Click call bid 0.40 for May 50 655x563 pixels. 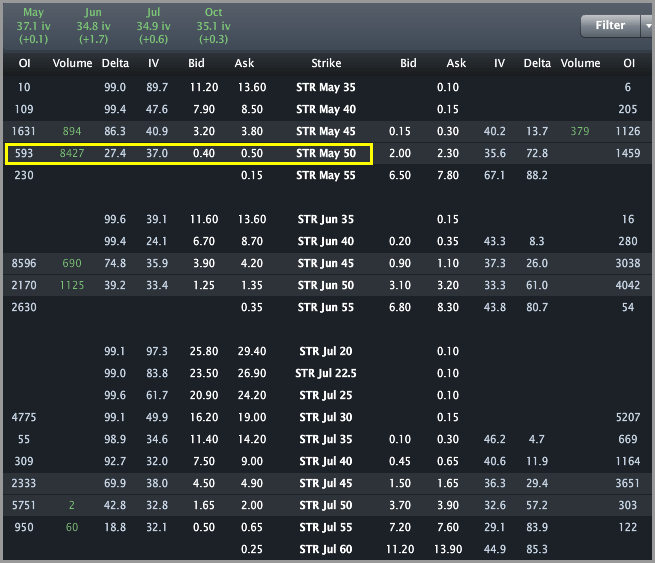point(204,153)
